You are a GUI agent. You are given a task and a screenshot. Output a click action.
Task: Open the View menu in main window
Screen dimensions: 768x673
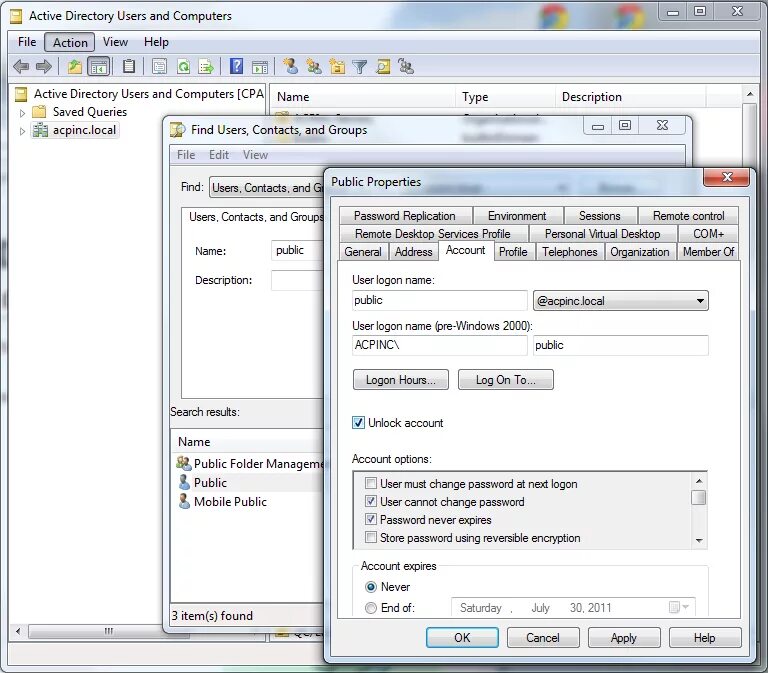click(x=115, y=42)
